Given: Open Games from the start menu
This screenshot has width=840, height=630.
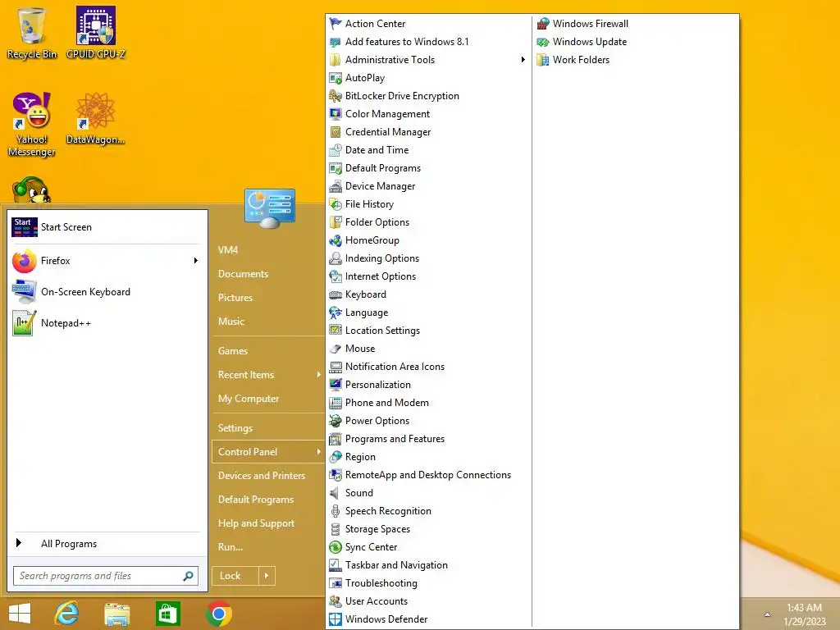Looking at the screenshot, I should click(x=233, y=351).
